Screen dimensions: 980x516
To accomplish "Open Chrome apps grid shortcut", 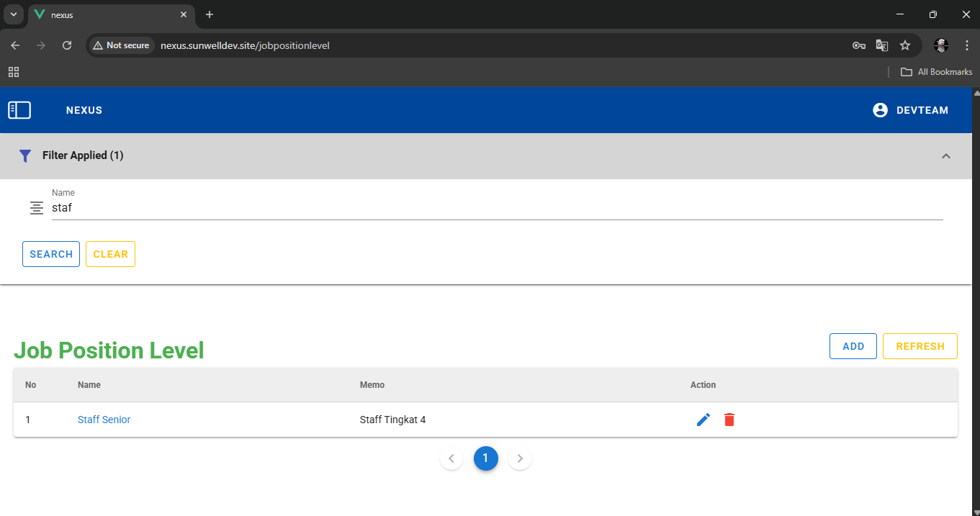I will tap(14, 72).
